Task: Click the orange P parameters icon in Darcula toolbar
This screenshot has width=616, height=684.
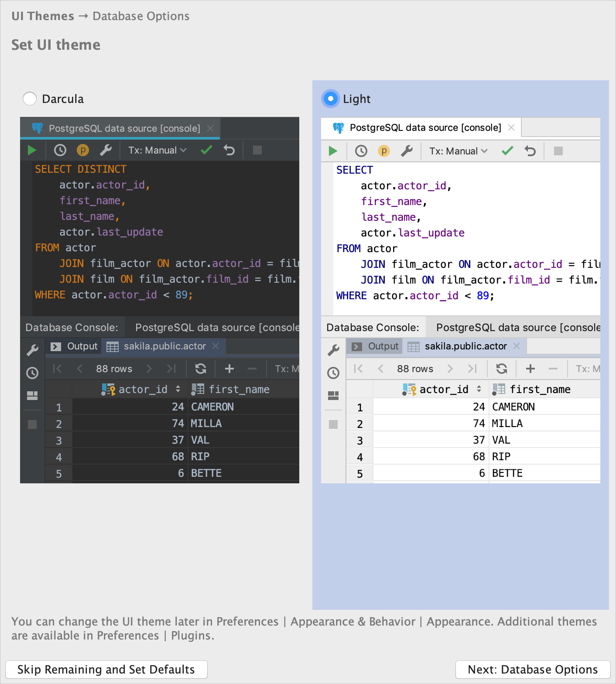Action: coord(82,150)
